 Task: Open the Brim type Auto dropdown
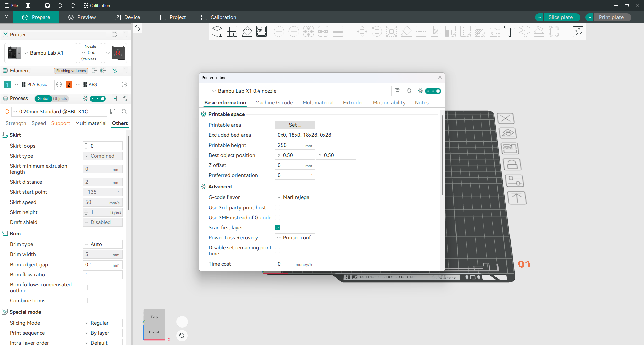click(103, 244)
